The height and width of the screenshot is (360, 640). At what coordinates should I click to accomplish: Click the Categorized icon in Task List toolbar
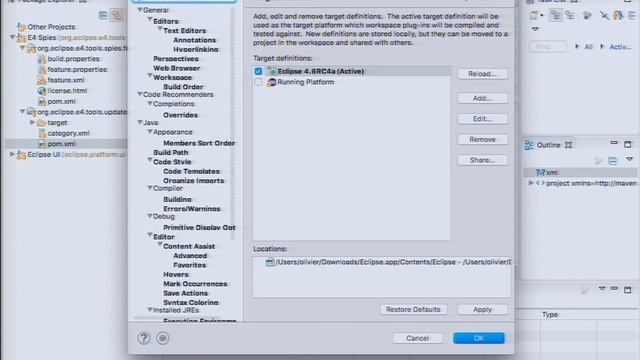[556, 16]
